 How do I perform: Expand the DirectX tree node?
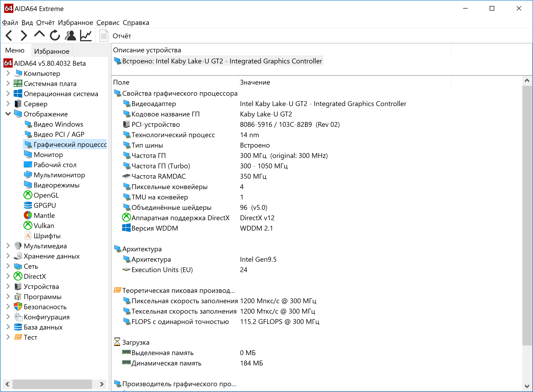(8, 276)
